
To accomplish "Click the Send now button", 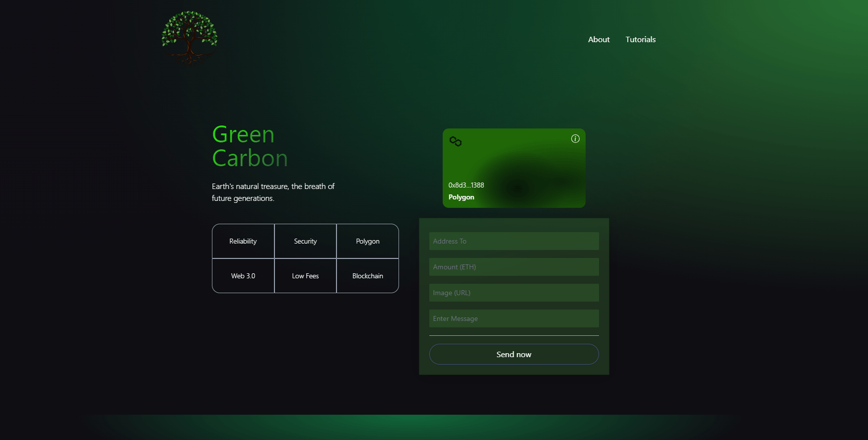I will coord(514,354).
